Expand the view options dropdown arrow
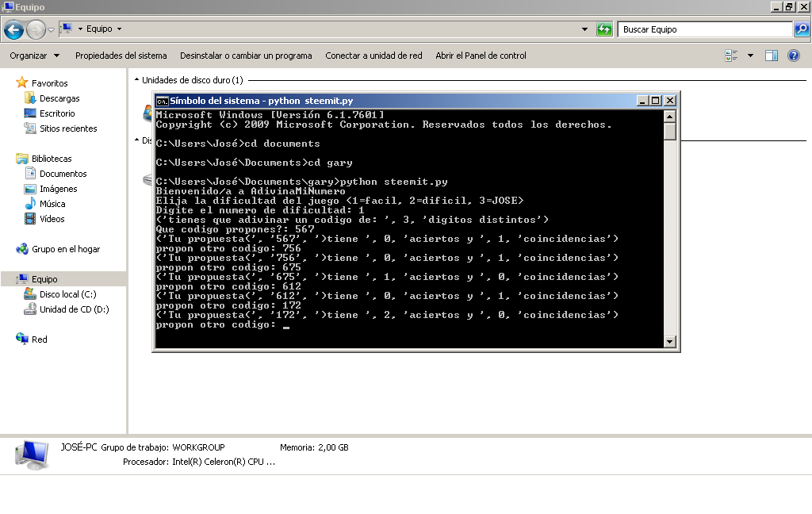This screenshot has height=514, width=812. click(x=750, y=56)
